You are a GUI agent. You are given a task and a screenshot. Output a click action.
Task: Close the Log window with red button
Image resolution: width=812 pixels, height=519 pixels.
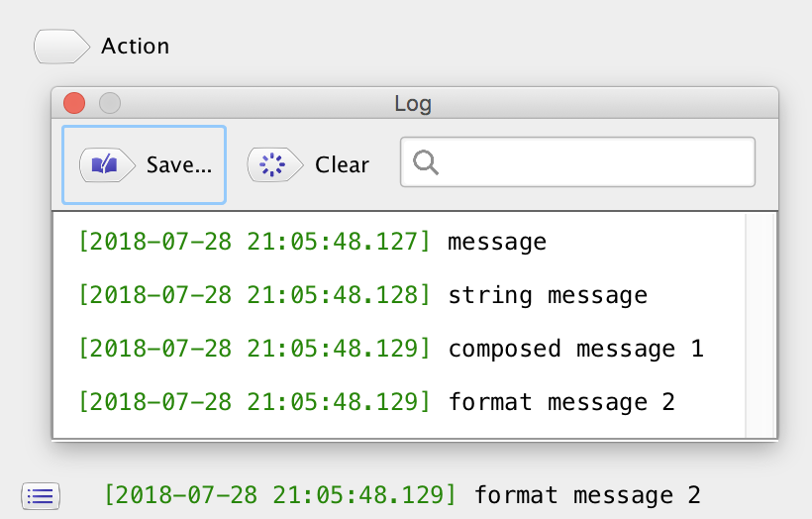(x=74, y=103)
